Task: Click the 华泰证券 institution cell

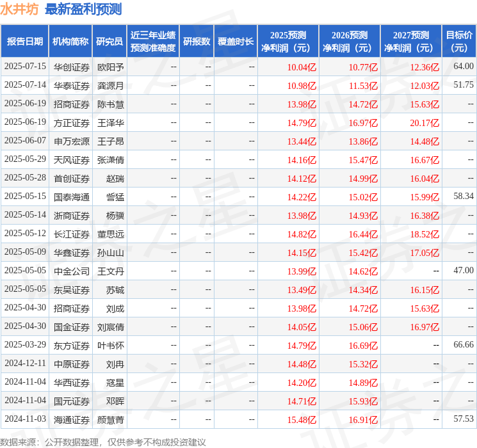Action: (72, 86)
